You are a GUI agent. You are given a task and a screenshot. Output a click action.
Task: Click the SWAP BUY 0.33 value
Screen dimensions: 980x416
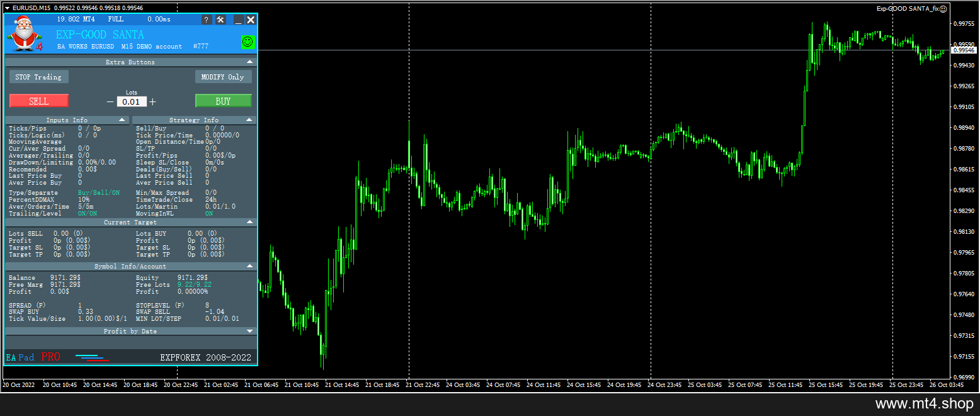pyautogui.click(x=86, y=311)
